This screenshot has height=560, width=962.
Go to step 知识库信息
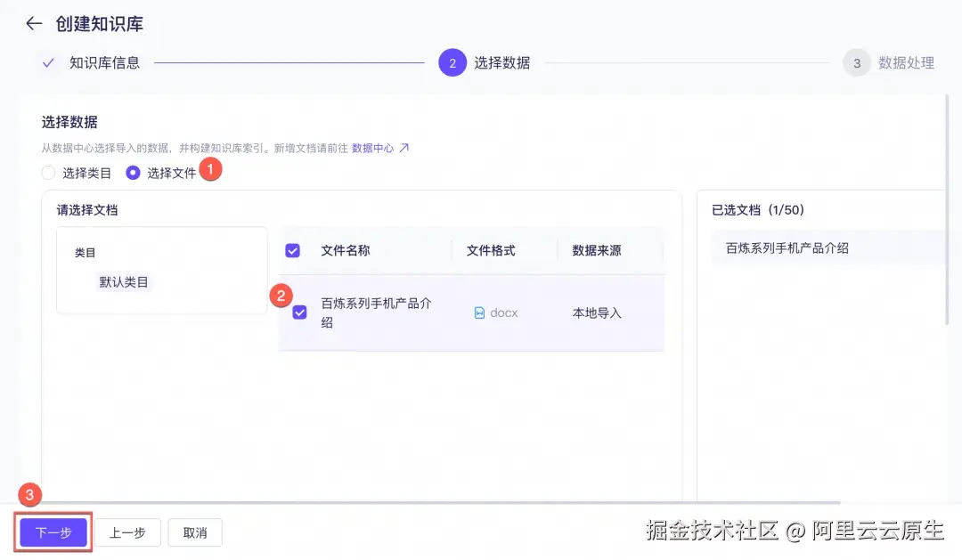(x=105, y=62)
